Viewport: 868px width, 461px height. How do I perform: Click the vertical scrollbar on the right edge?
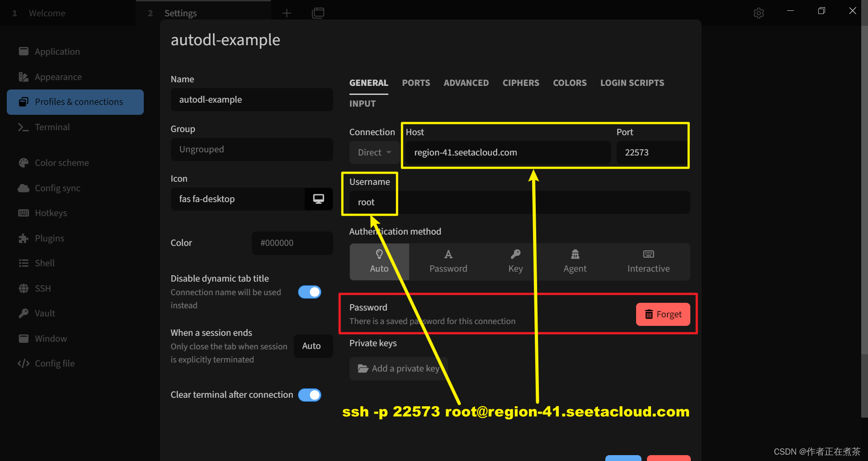coord(864,221)
